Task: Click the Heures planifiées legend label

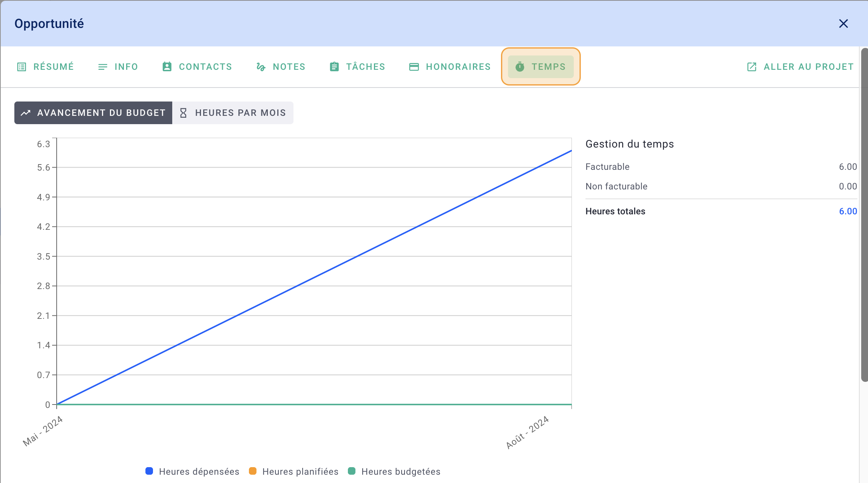Action: (x=300, y=472)
